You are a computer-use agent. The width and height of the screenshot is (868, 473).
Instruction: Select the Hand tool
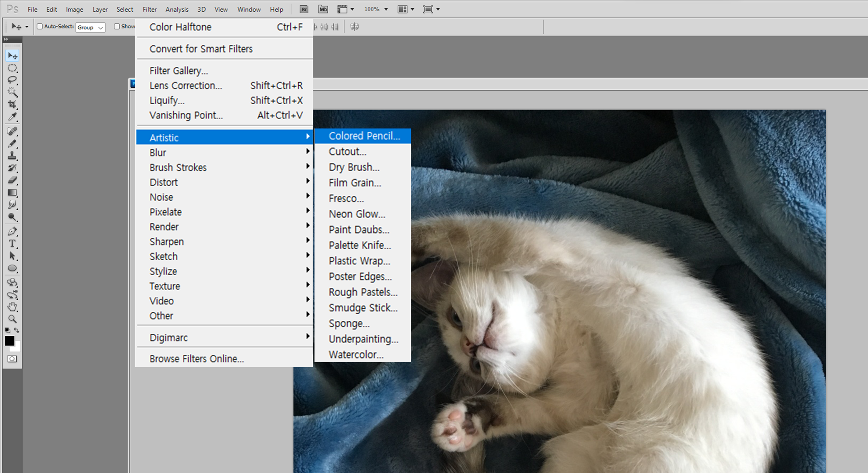pyautogui.click(x=12, y=307)
